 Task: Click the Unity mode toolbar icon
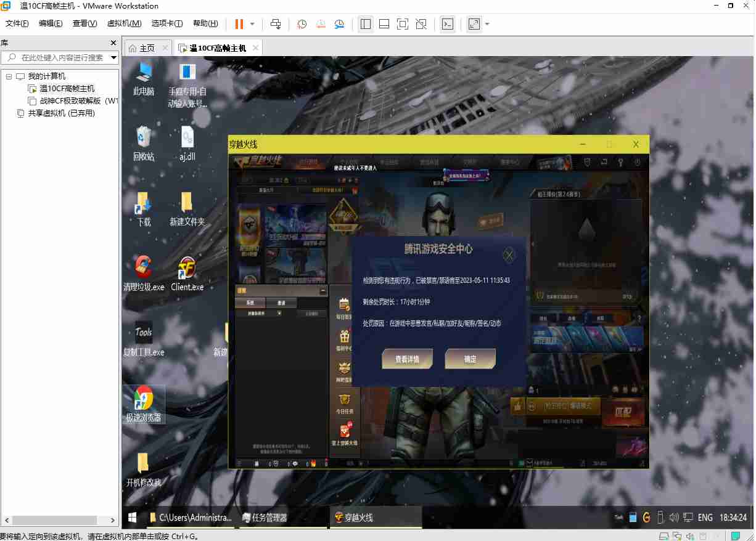[421, 24]
